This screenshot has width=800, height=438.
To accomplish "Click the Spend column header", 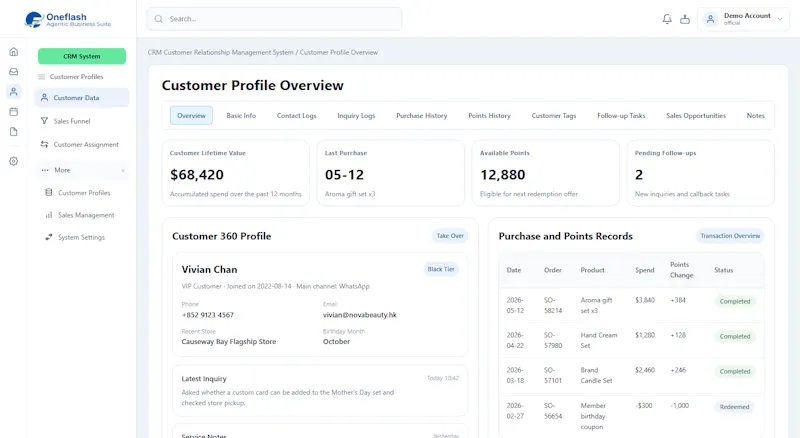I will [x=644, y=270].
